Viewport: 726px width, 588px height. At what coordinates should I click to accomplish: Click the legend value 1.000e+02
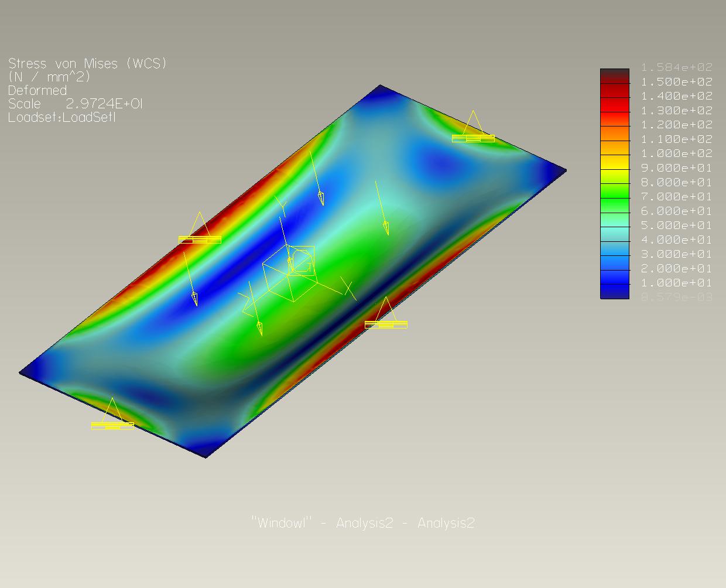click(677, 153)
